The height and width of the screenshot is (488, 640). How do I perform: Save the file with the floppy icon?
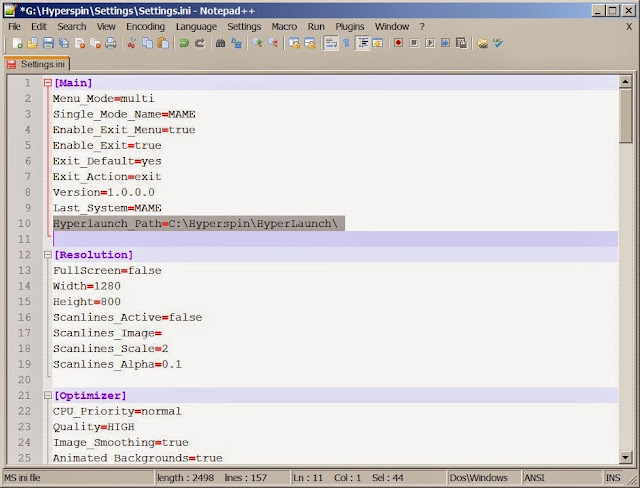coord(48,43)
